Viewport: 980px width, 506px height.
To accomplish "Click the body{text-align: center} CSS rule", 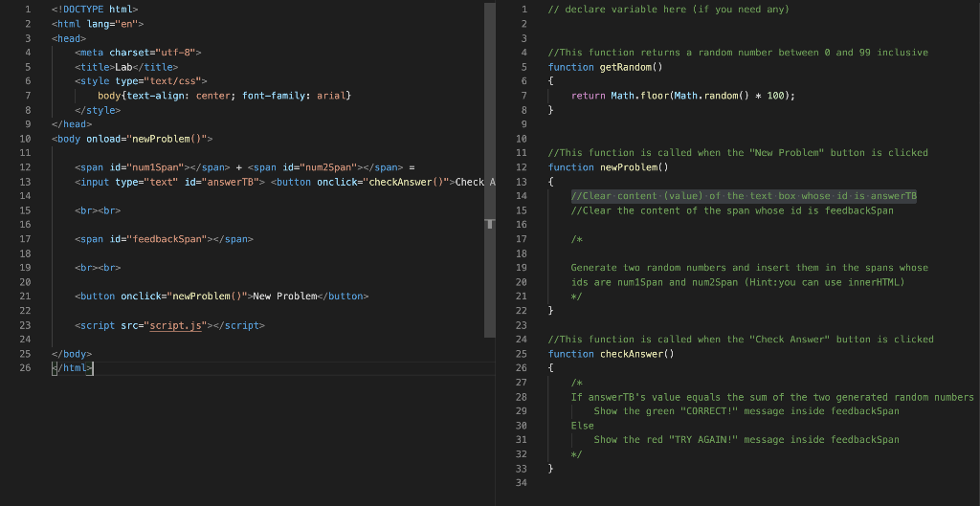I will click(224, 96).
